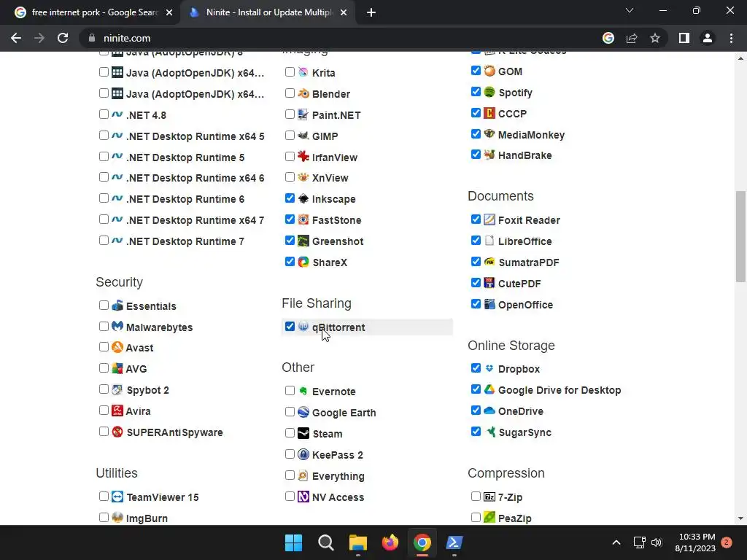747x560 pixels.
Task: Click the .NET Desktop Runtime x64 7 label
Action: pos(195,220)
